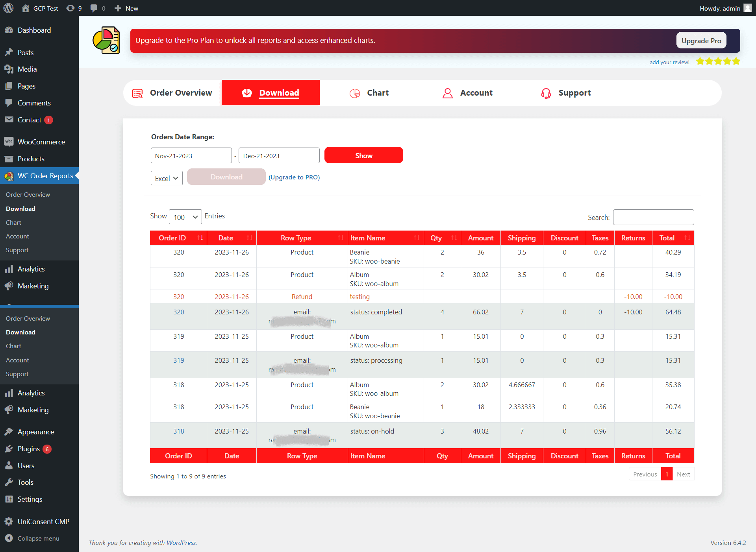Image resolution: width=756 pixels, height=552 pixels.
Task: Open WooCommerce in the sidebar menu
Action: [41, 142]
